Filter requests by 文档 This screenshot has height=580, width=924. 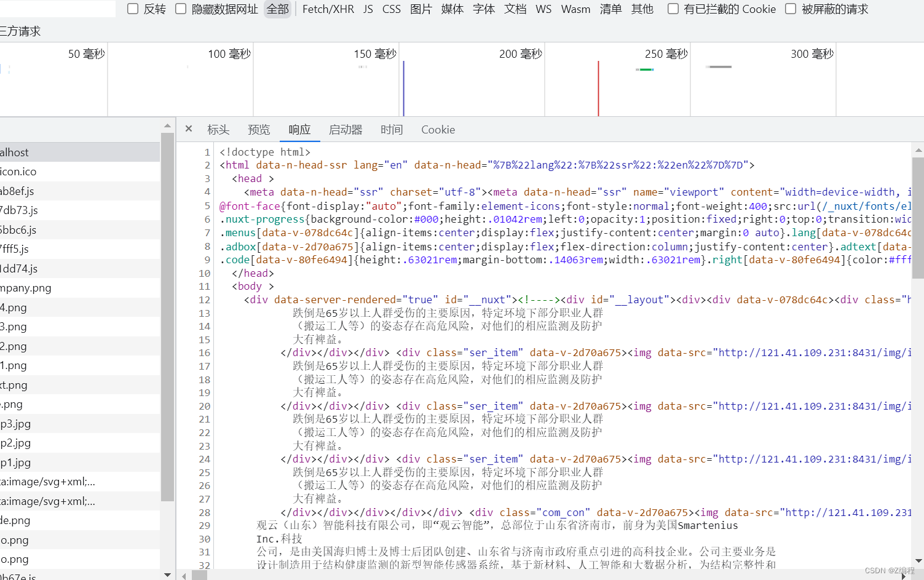[x=515, y=9]
